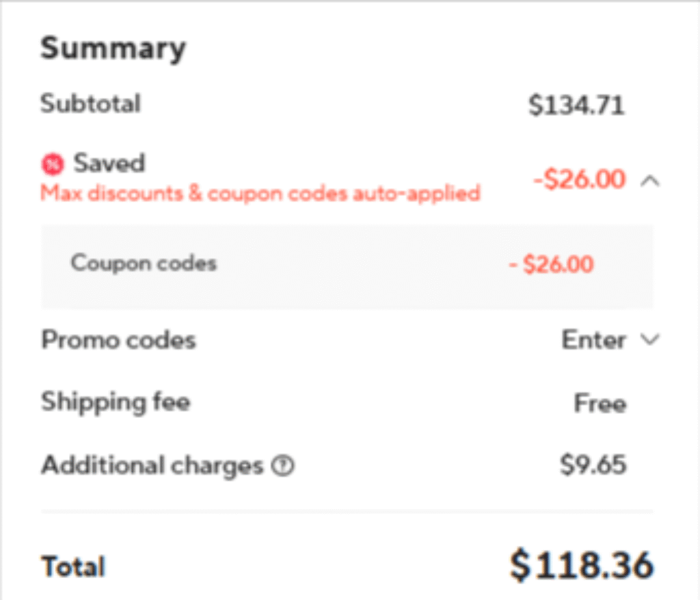Click the Free shipping value

click(600, 404)
